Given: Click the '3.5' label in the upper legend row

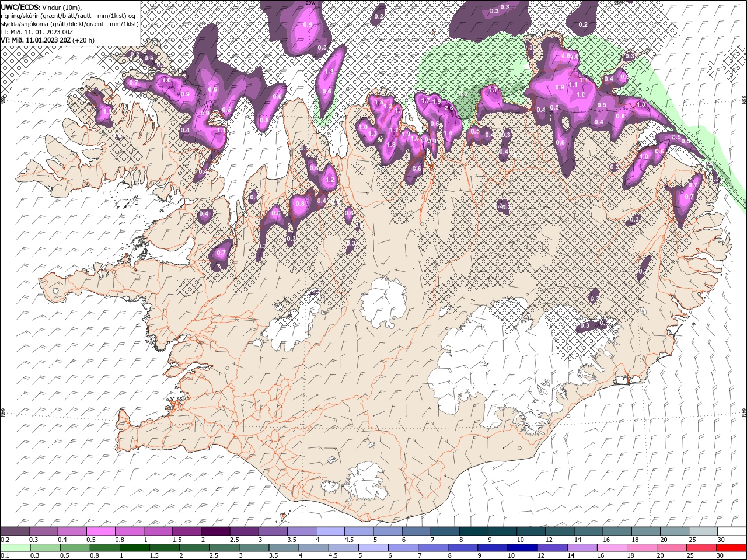Looking at the screenshot, I should (292, 540).
